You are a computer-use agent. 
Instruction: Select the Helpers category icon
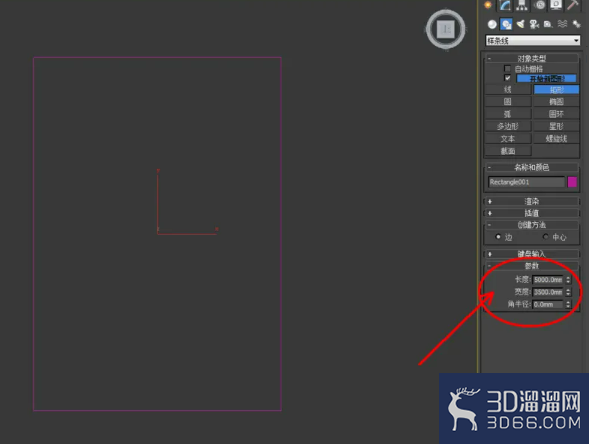point(548,24)
